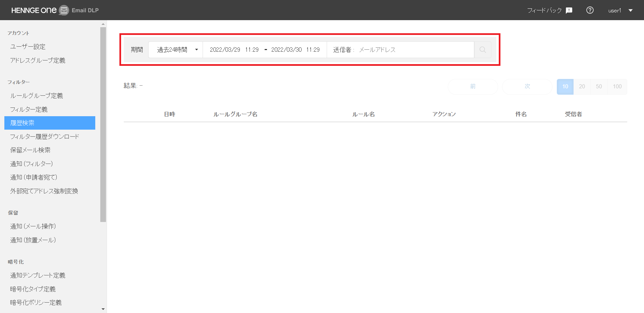Open 通知 (メール操作) in the sidebar
The width and height of the screenshot is (644, 313).
point(33,226)
